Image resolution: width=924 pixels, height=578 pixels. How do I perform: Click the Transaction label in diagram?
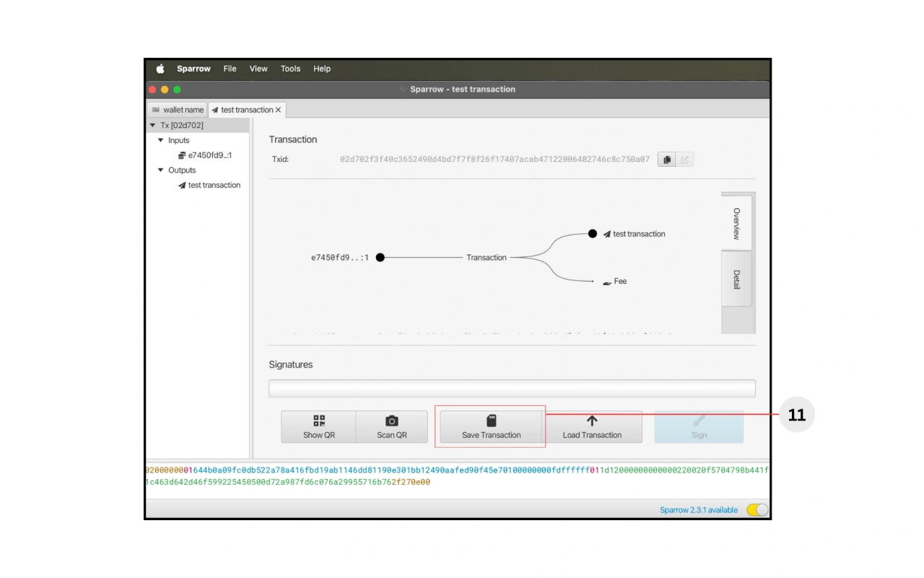[487, 257]
